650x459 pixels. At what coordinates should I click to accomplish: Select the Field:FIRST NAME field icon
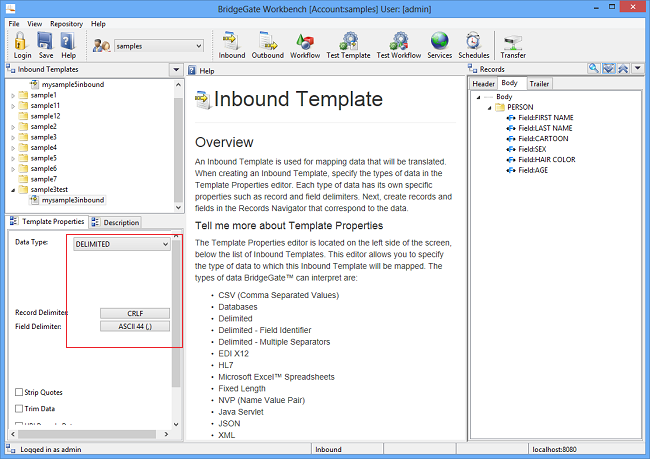click(x=511, y=118)
